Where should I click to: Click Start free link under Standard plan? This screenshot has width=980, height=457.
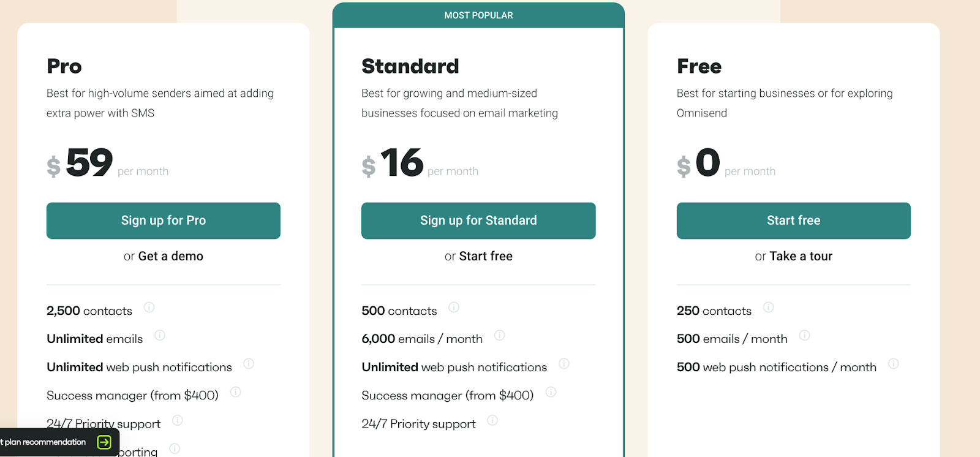click(486, 256)
